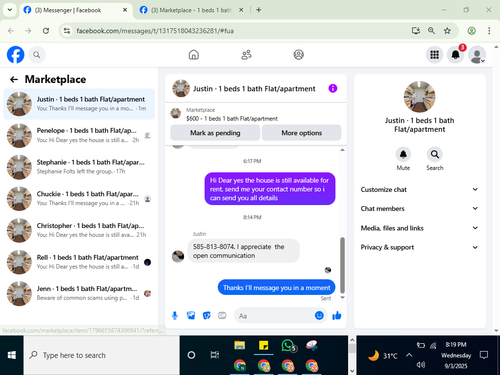Screen dimensions: 500x375
Task: Click the Facebook search magnifier icon
Action: (x=37, y=55)
